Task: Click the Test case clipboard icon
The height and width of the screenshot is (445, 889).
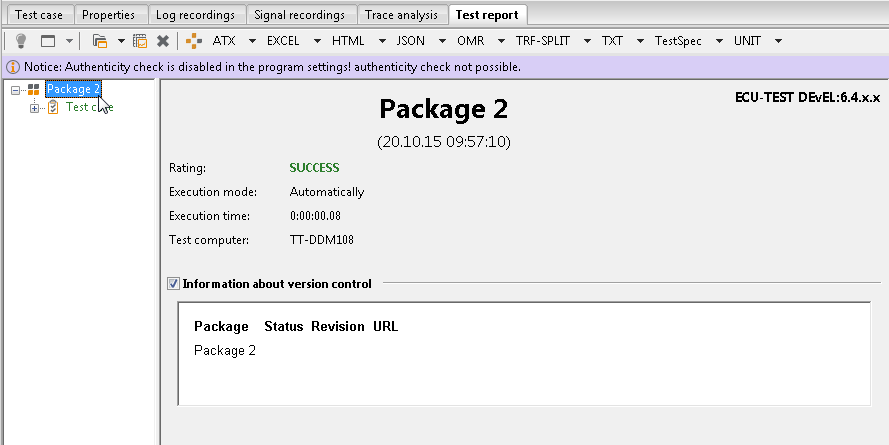Action: 53,107
